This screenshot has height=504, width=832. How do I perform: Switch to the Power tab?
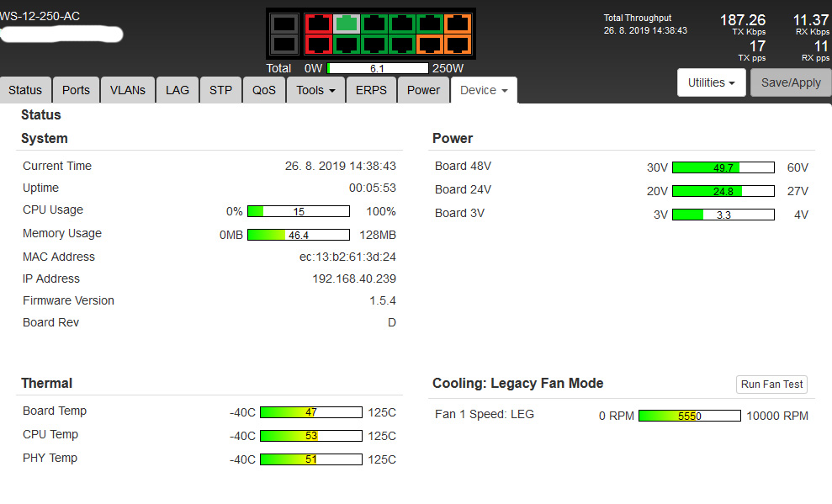pyautogui.click(x=423, y=90)
